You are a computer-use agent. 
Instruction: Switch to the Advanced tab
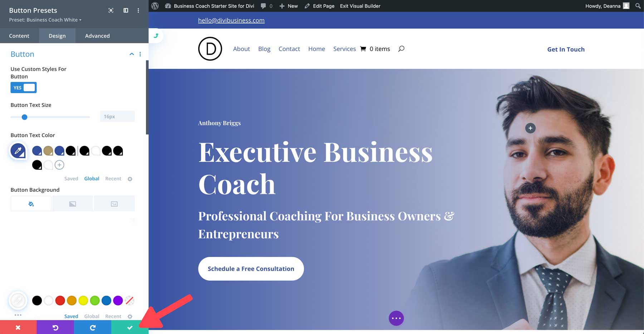click(97, 36)
